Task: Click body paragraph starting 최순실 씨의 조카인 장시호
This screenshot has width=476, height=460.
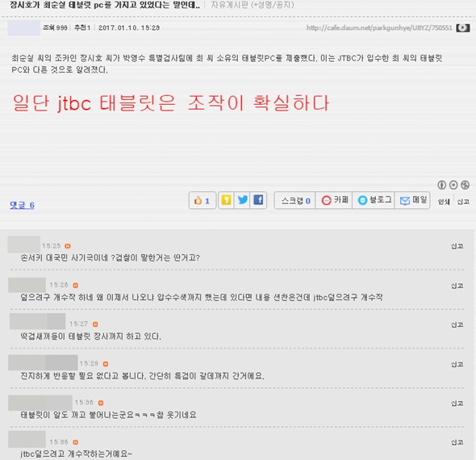Action: click(227, 64)
